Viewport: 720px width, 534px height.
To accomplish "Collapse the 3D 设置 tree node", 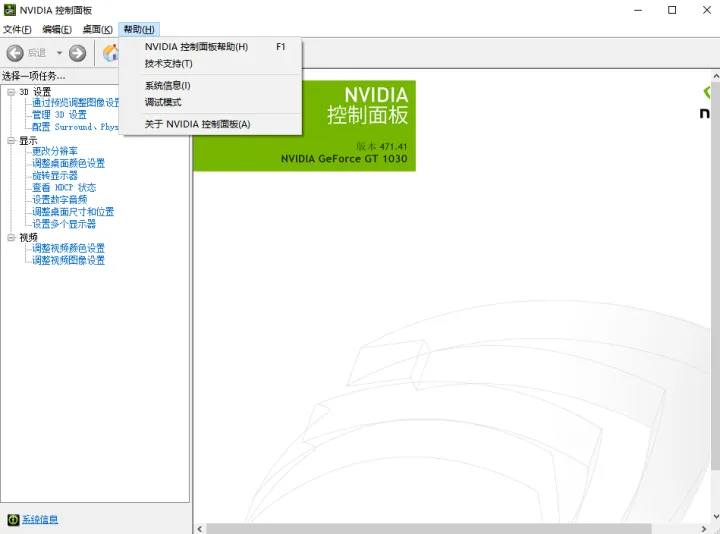I will pyautogui.click(x=11, y=92).
